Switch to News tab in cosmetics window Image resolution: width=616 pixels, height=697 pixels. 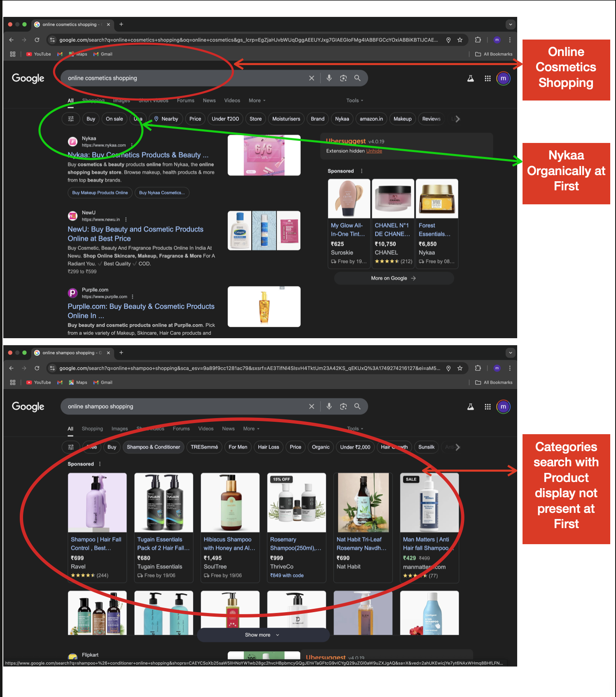(209, 101)
